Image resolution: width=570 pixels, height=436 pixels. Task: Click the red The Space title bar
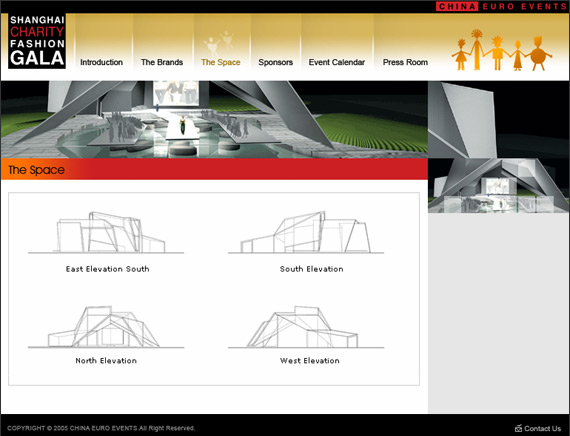(214, 169)
